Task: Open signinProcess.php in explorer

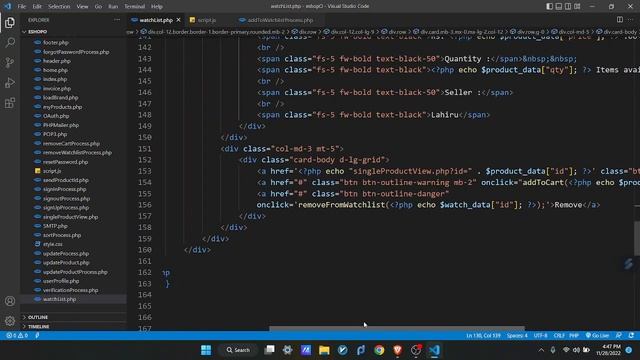Action: tap(64, 189)
